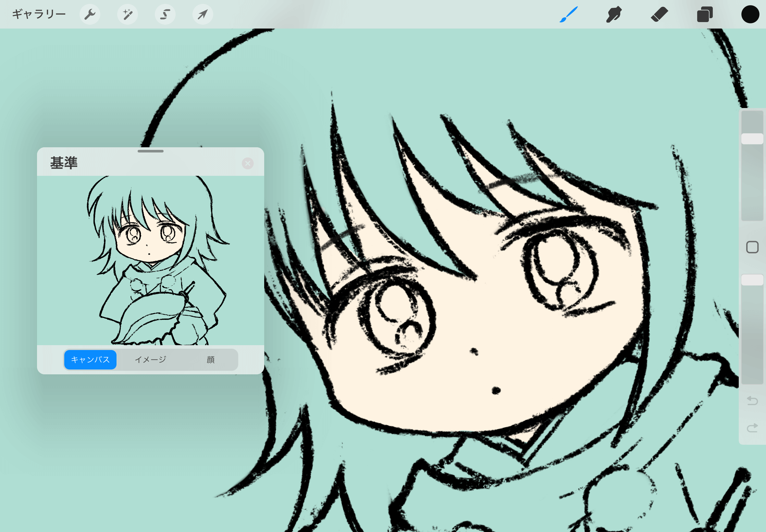Screen dimensions: 766x532
Task: Select the Smudge tool
Action: tap(613, 14)
